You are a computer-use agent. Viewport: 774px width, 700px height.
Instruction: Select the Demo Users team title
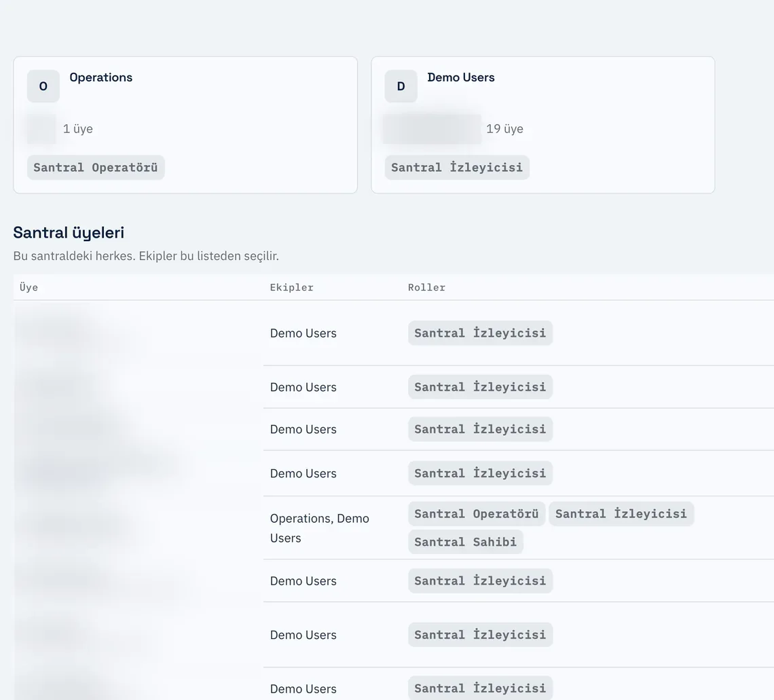pyautogui.click(x=460, y=77)
